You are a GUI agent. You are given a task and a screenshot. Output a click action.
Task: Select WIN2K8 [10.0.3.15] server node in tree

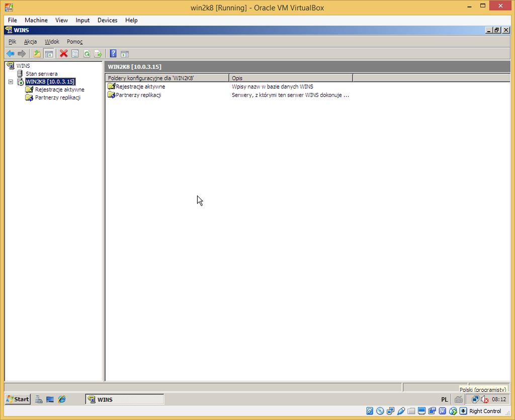(50, 81)
